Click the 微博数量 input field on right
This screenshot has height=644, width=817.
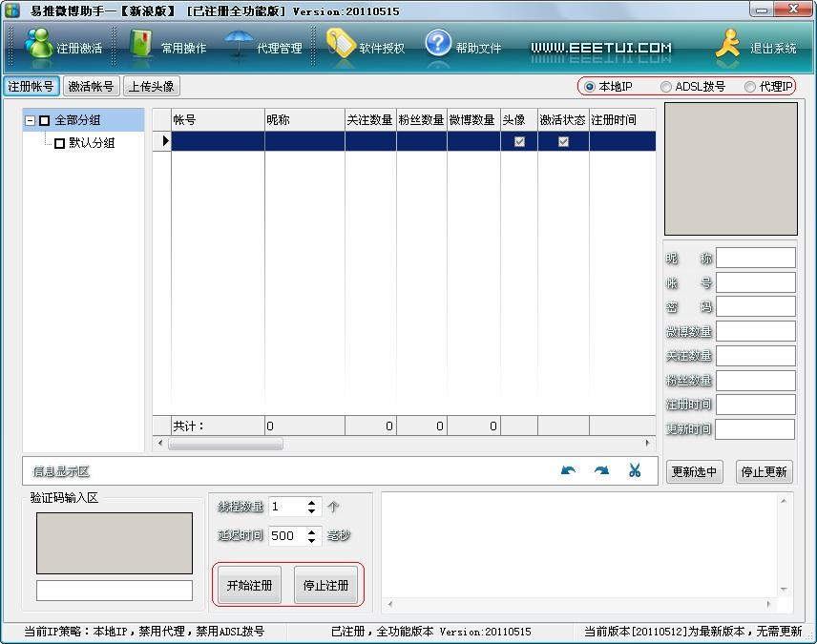[x=756, y=331]
